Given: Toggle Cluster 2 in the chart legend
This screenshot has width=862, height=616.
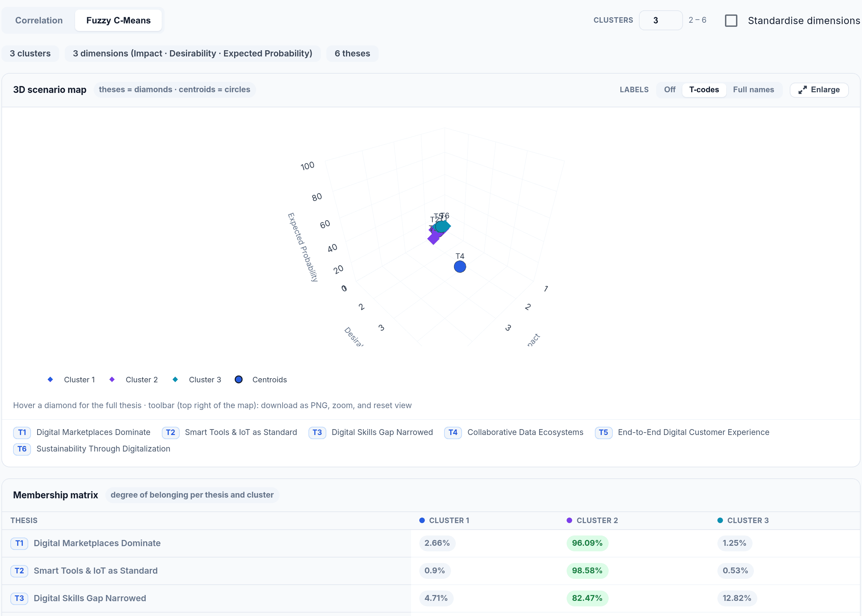Looking at the screenshot, I should point(134,380).
